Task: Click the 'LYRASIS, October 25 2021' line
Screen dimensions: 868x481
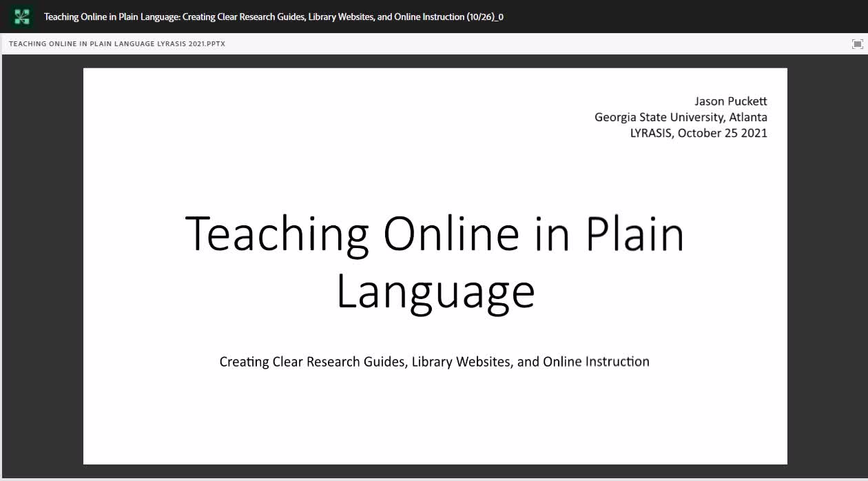Action: (x=699, y=133)
